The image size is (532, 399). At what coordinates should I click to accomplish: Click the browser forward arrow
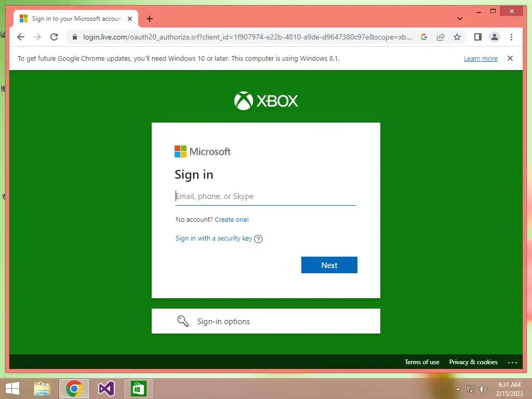coord(37,37)
